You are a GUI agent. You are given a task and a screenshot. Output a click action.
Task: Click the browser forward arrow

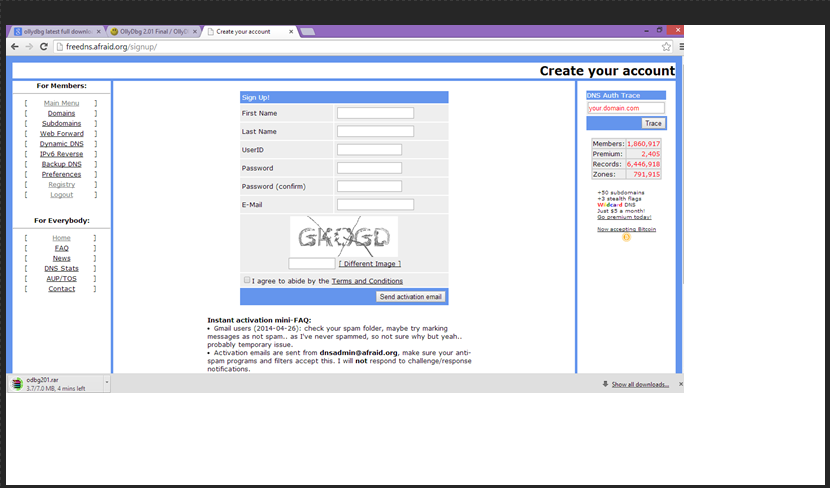(29, 47)
